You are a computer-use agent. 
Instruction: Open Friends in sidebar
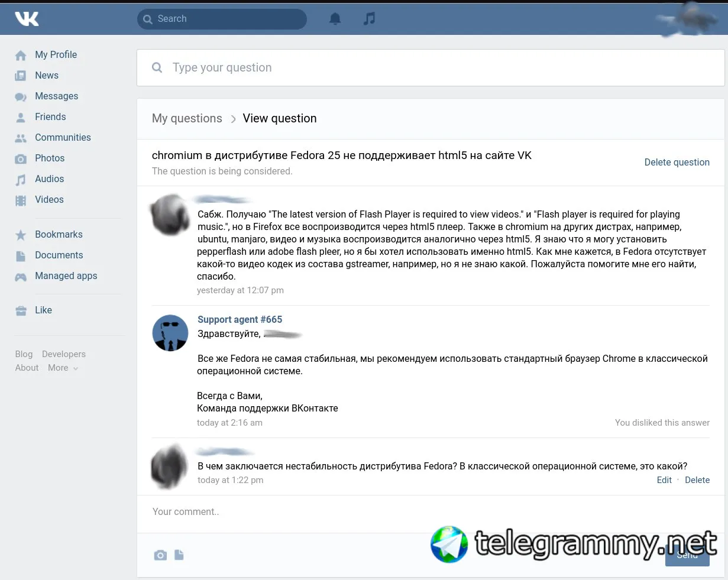coord(50,116)
